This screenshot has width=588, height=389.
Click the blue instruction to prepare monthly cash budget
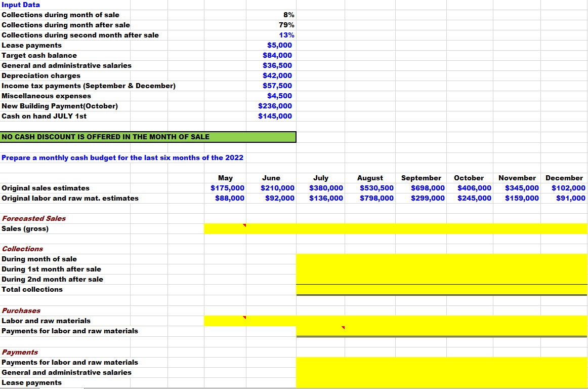(121, 158)
